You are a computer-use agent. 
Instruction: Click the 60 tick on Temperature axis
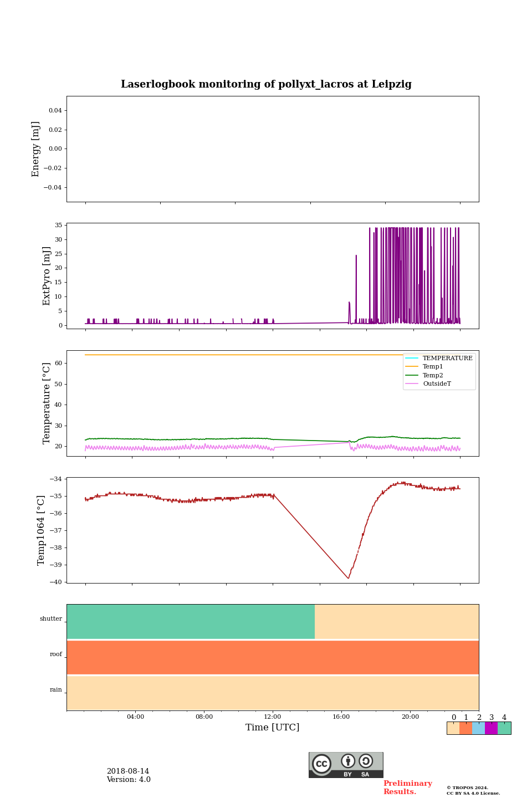[58, 363]
